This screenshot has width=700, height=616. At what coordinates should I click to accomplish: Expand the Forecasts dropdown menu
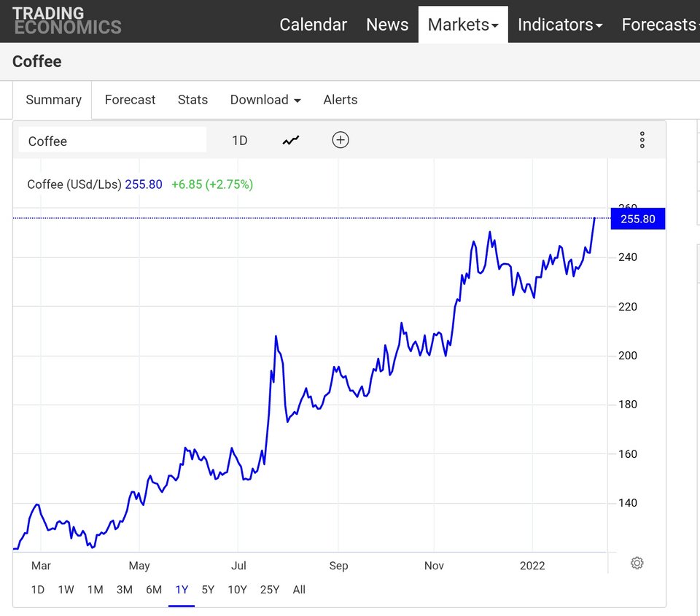pyautogui.click(x=660, y=25)
